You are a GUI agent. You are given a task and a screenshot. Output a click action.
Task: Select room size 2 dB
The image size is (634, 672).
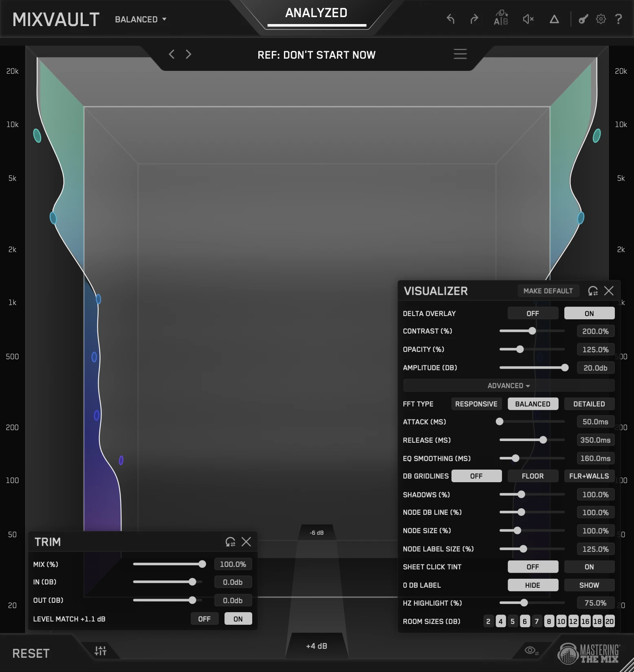click(x=488, y=621)
